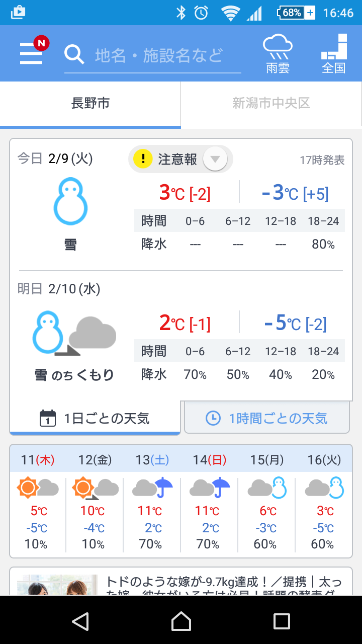Show the hourly forecast (1時間ごとの天気)
362x644 pixels.
(x=267, y=418)
